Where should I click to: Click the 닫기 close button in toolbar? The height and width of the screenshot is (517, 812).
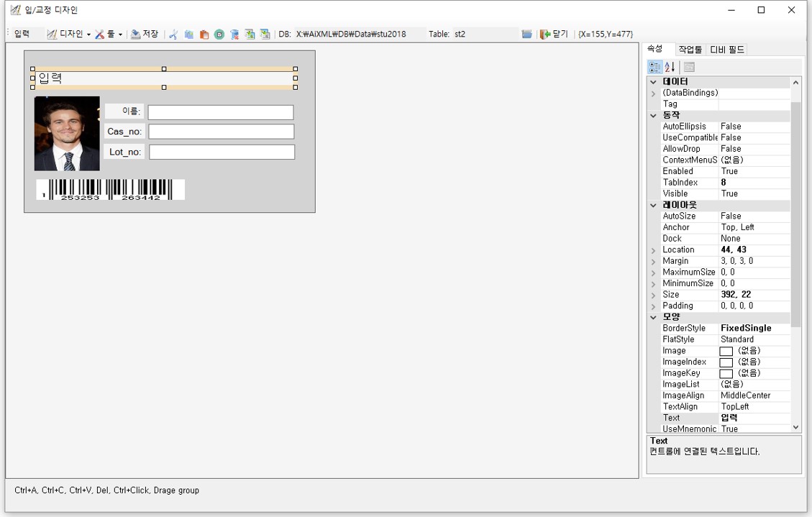[x=555, y=35]
